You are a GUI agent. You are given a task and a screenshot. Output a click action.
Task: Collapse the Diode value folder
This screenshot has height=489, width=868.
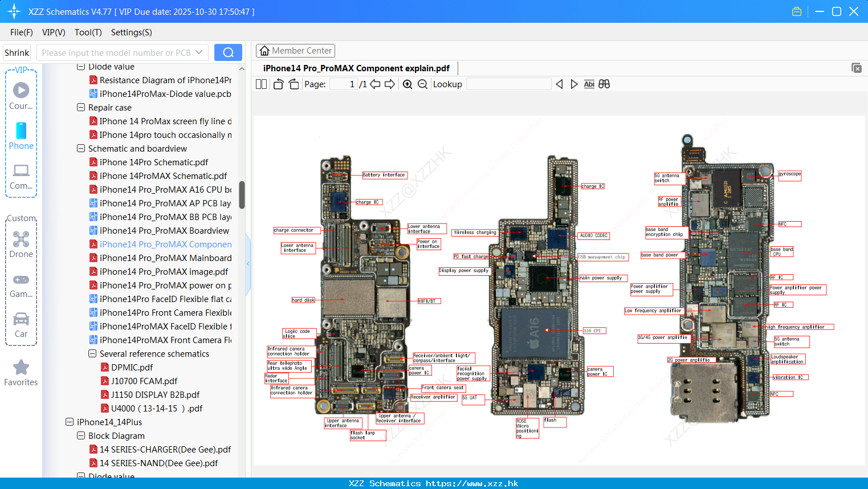(81, 67)
